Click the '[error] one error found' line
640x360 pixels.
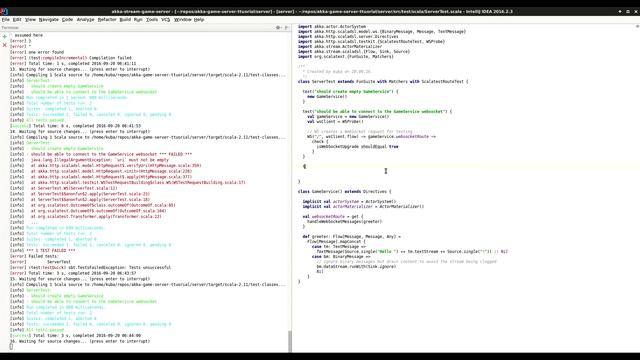[37, 52]
